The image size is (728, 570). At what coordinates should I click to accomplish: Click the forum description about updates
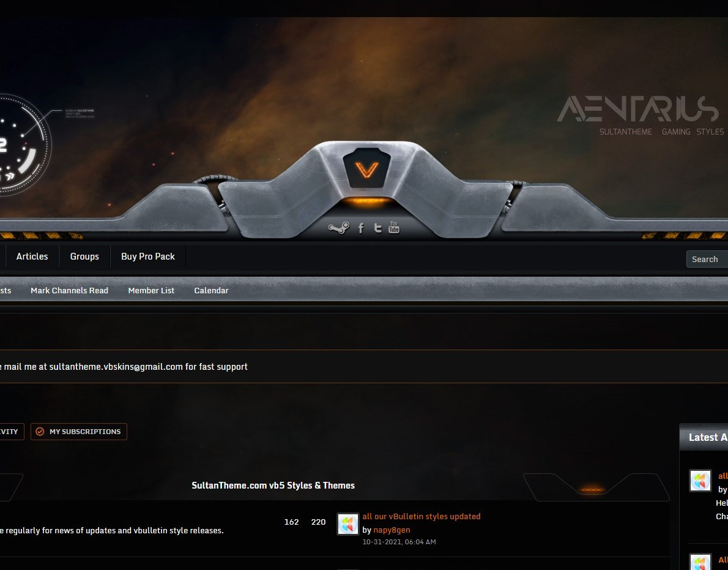click(112, 530)
